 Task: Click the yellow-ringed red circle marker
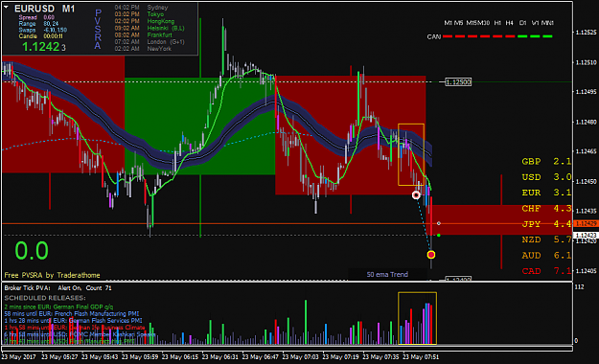tap(431, 255)
